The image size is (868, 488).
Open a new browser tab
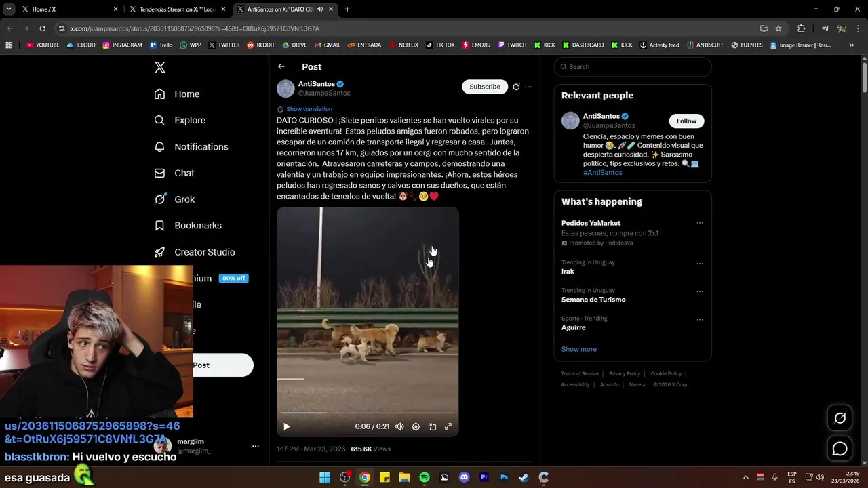click(347, 9)
